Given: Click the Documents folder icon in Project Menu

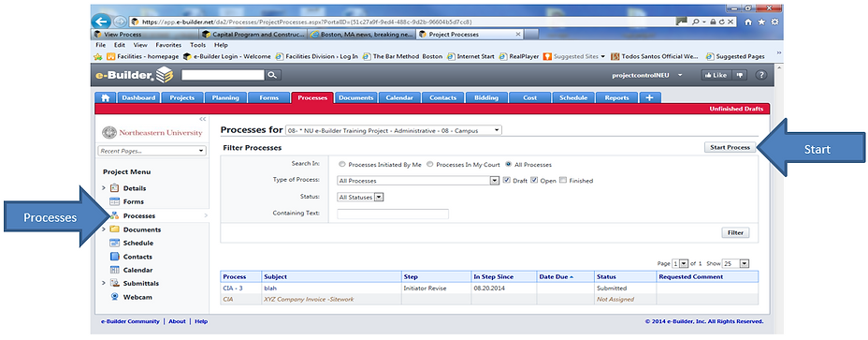Looking at the screenshot, I should pyautogui.click(x=115, y=229).
